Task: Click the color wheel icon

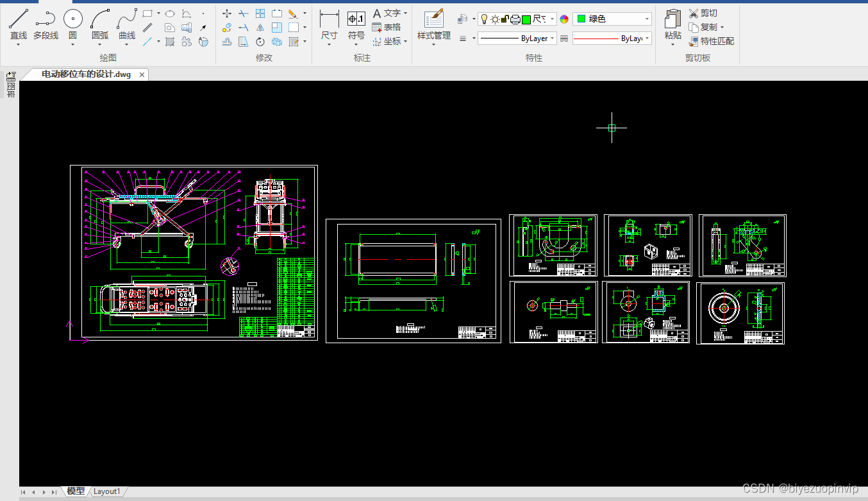Action: click(x=564, y=19)
